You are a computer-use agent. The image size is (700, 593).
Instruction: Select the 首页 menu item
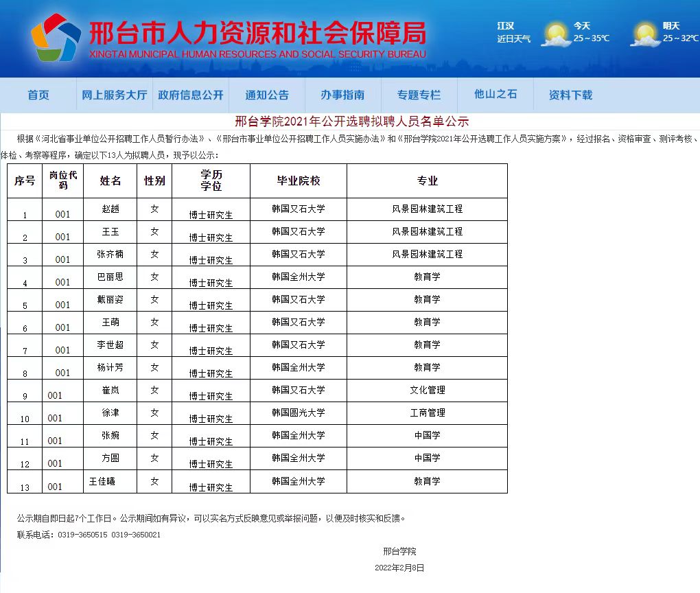pyautogui.click(x=40, y=95)
